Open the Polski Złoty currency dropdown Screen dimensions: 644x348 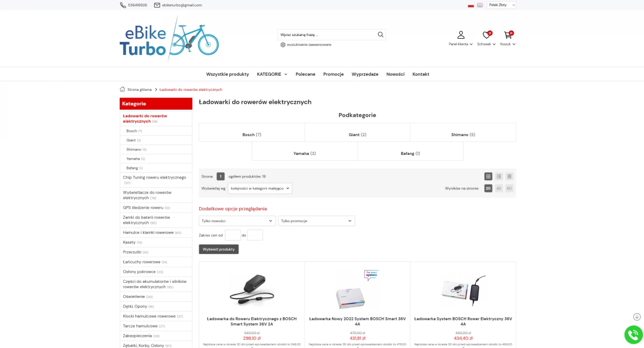click(501, 5)
